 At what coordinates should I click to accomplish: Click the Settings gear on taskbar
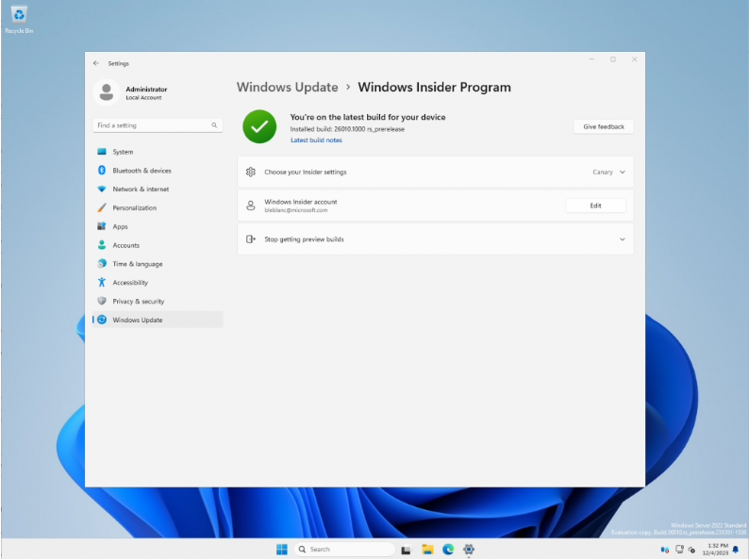point(469,550)
